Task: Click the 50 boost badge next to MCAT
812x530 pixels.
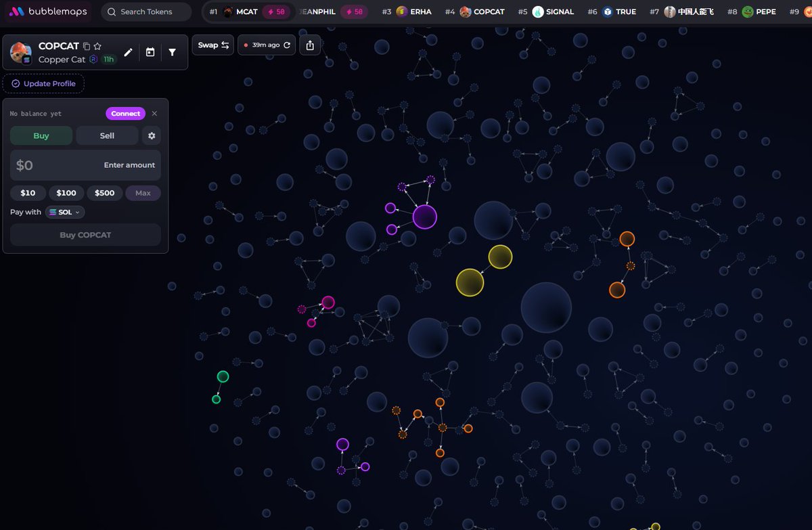Action: 277,12
